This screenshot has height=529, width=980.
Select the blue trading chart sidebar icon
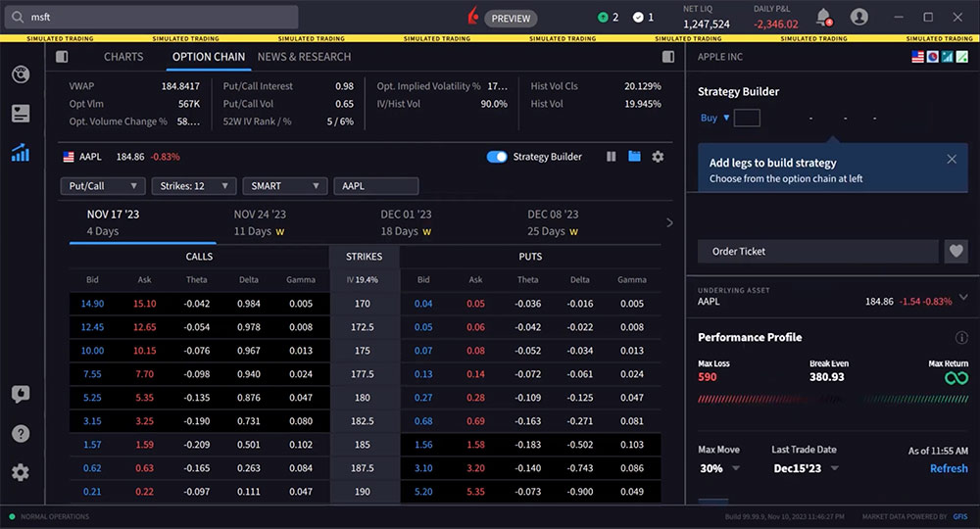[x=21, y=153]
